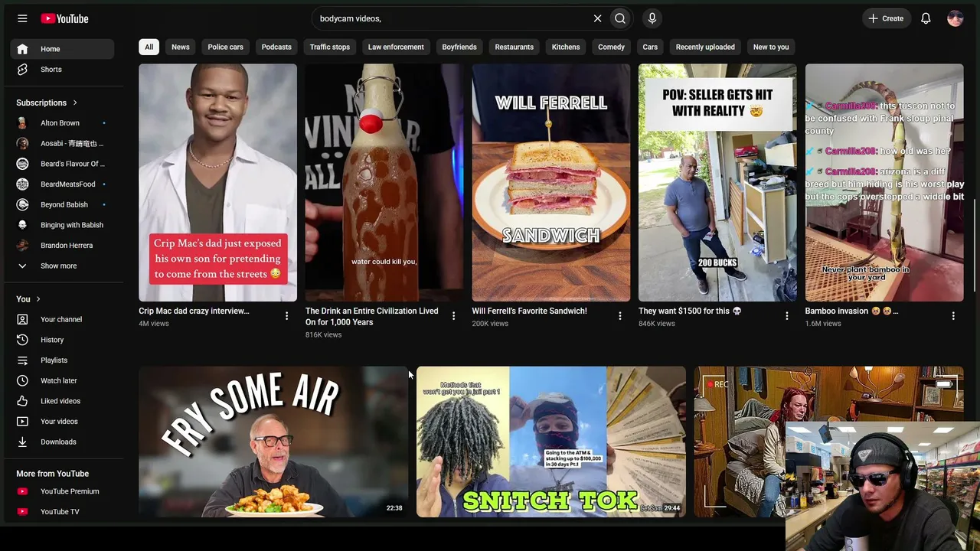Open Playlists in sidebar

tap(62, 360)
